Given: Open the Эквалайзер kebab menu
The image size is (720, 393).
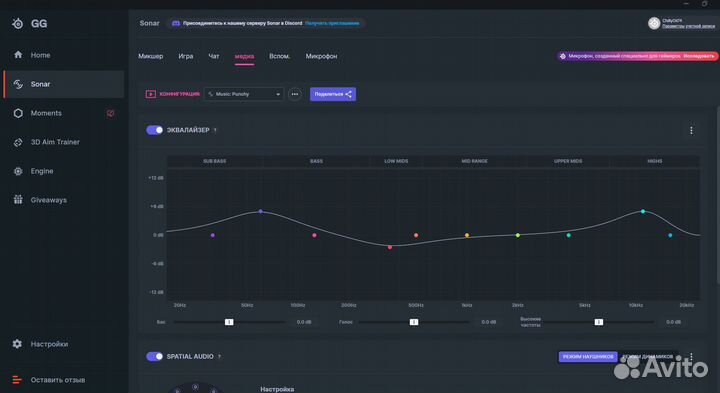Looking at the screenshot, I should (691, 130).
